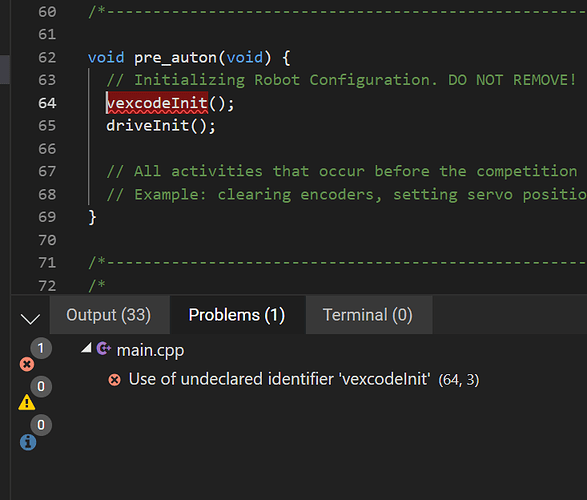This screenshot has width=587, height=500.
Task: Collapse the bottom panel with chevron
Action: click(30, 319)
